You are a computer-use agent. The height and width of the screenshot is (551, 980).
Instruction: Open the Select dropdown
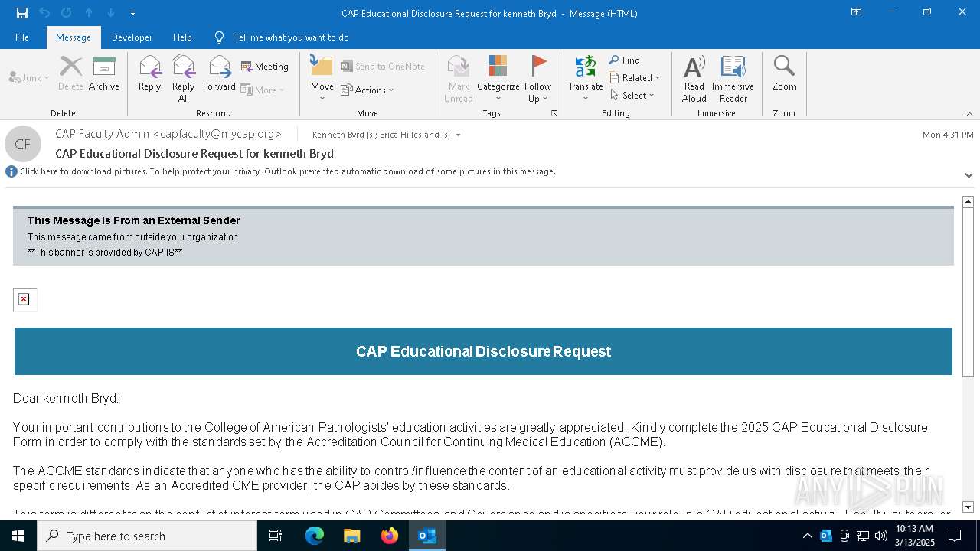pyautogui.click(x=633, y=95)
